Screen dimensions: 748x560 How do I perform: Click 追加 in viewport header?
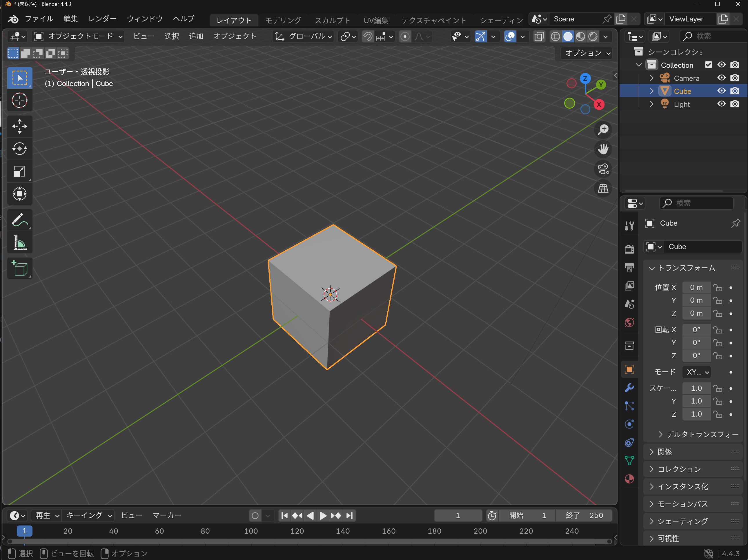[196, 37]
